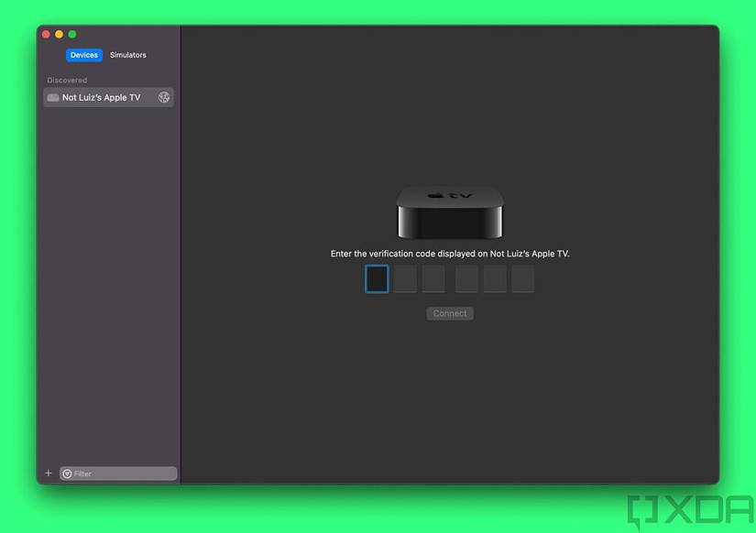Click the first verification code box
This screenshot has height=533, width=756.
(x=377, y=279)
